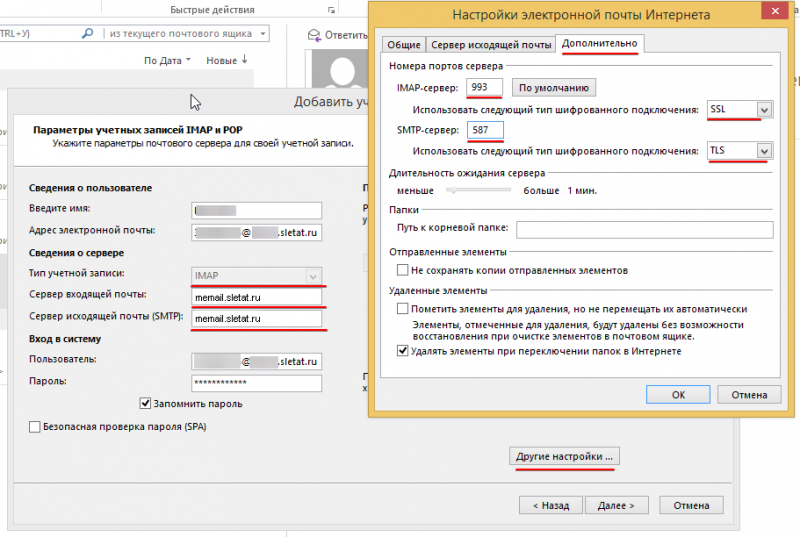Click the Reply envelope icon
The width and height of the screenshot is (800, 537).
(x=314, y=35)
